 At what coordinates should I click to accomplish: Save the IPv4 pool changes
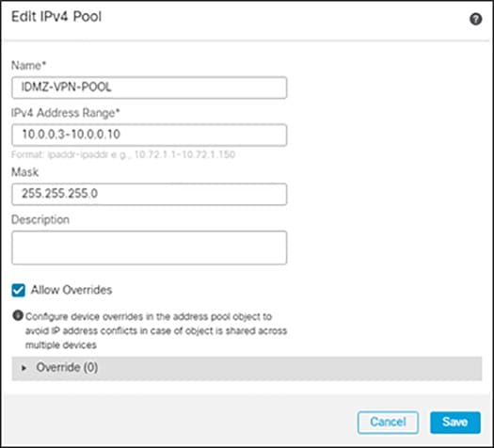pos(455,423)
